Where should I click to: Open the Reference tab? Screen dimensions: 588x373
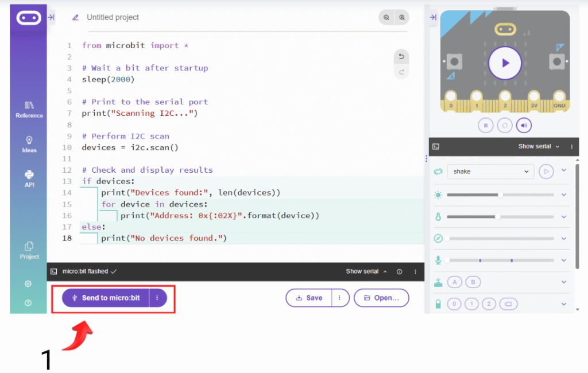(x=29, y=109)
